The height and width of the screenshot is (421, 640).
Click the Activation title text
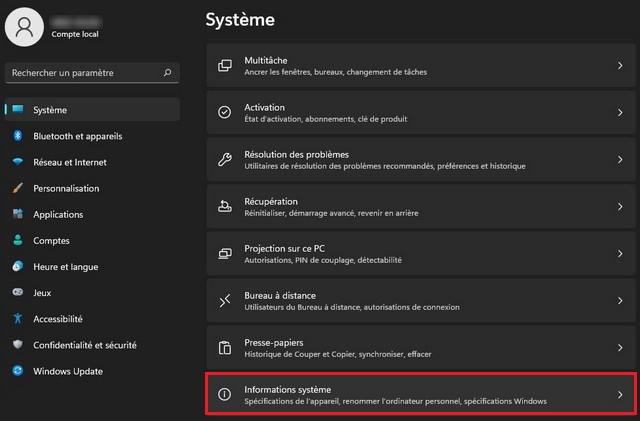click(x=264, y=107)
